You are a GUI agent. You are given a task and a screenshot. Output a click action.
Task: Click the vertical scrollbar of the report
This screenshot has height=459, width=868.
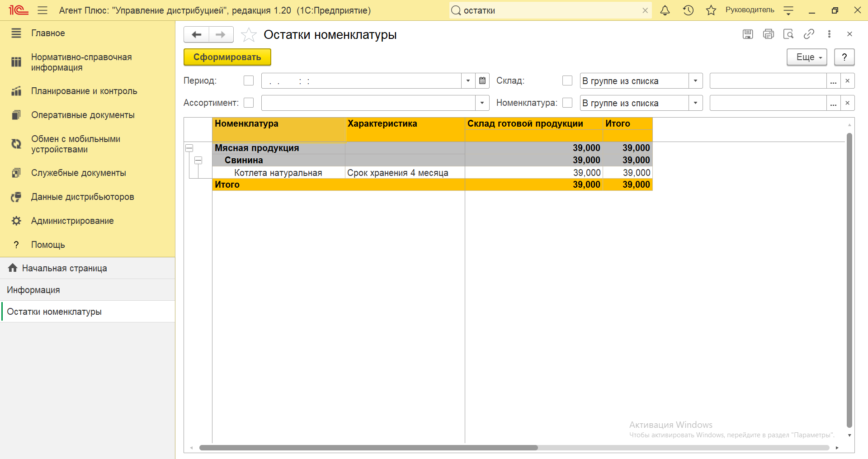(x=849, y=280)
